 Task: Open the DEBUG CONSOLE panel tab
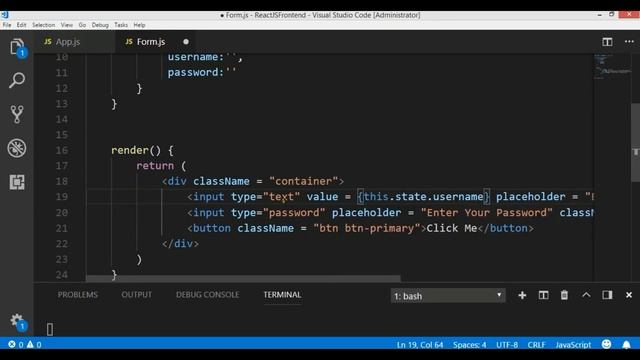[207, 295]
